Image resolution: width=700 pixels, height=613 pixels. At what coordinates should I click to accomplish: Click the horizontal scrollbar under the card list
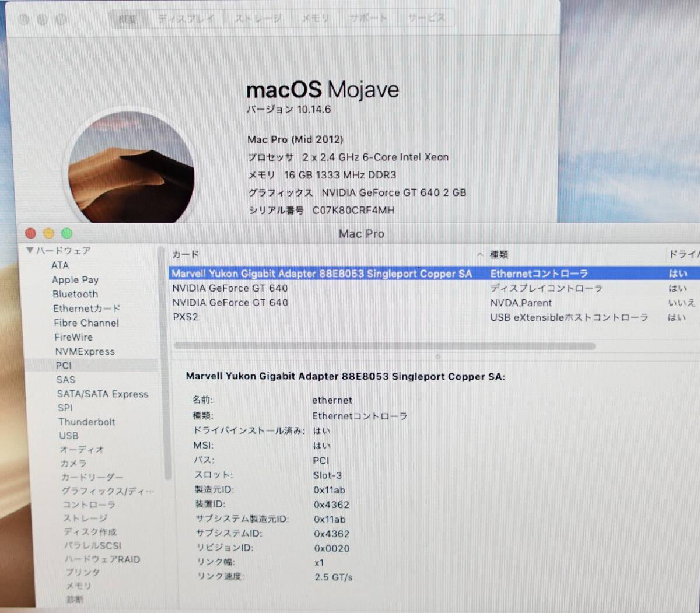click(384, 346)
